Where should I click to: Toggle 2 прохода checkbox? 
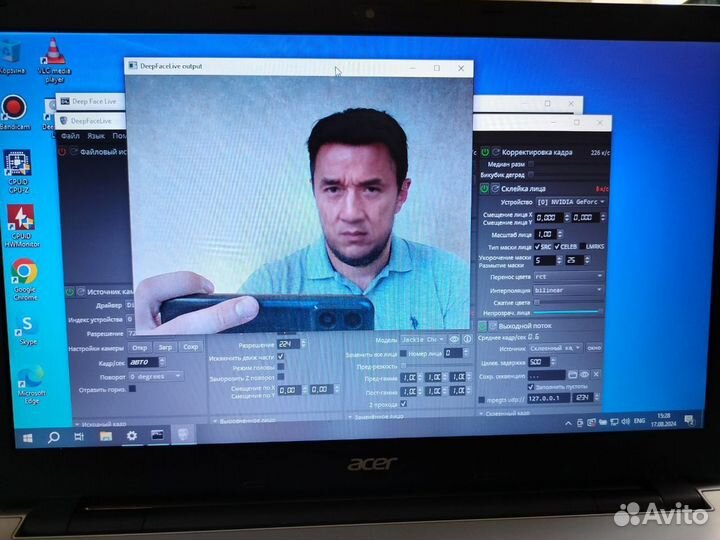coord(403,404)
